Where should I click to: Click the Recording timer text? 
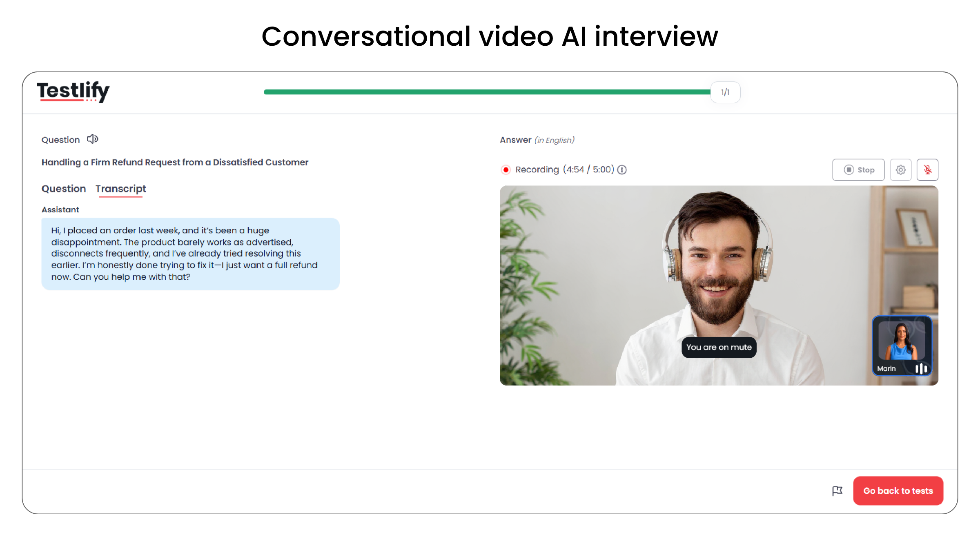(564, 169)
